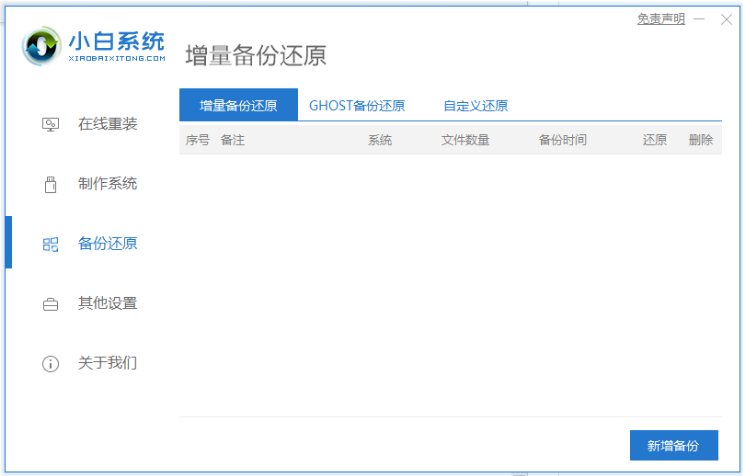Open 关于我们 sidebar entry
Viewport: 743px width, 476px height.
(x=108, y=363)
